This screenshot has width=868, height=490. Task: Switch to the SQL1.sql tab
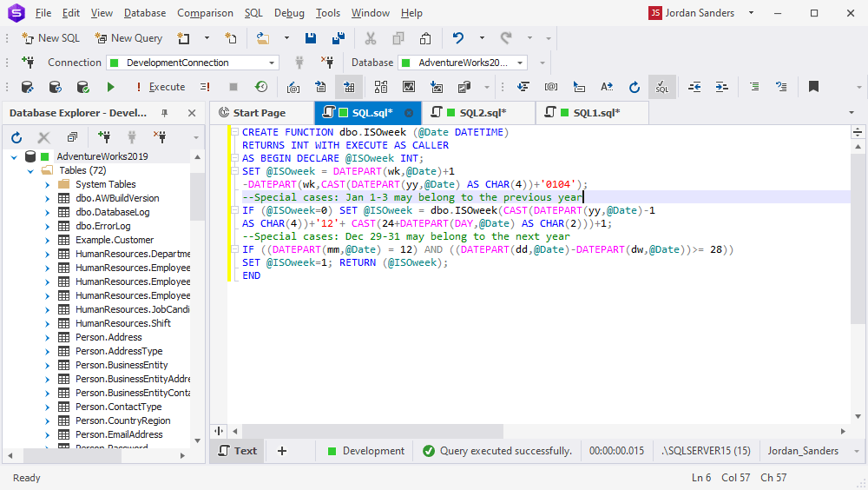[590, 113]
